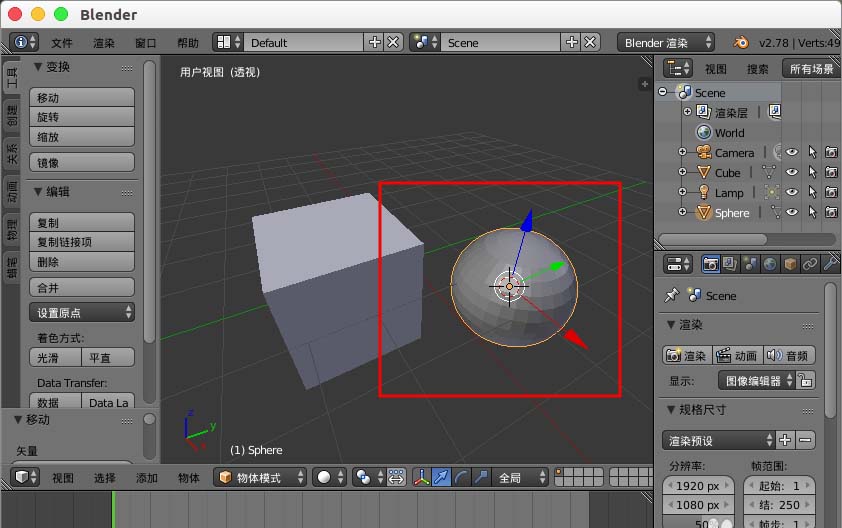Viewport: 842px width, 528px height.
Task: Click the 移动 button
Action: coord(82,97)
